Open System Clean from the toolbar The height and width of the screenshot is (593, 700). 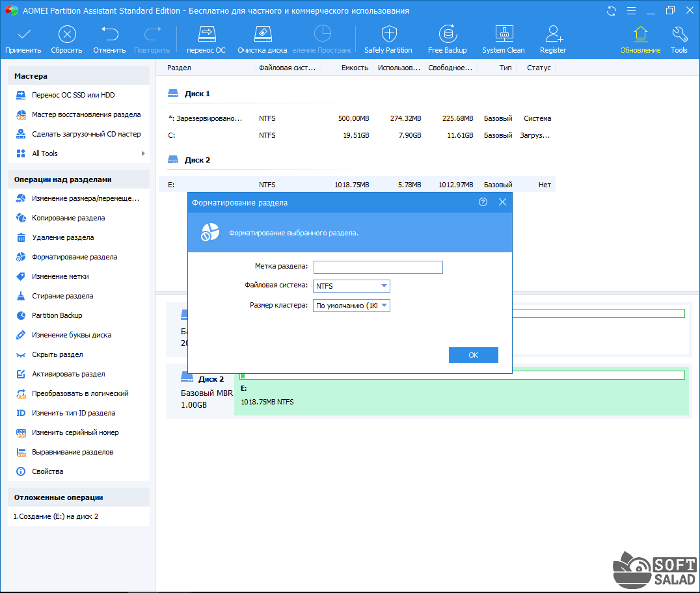504,35
